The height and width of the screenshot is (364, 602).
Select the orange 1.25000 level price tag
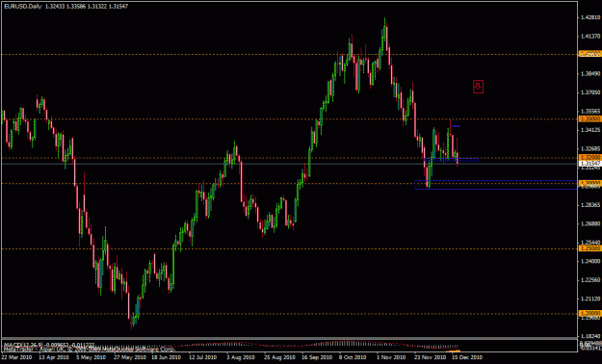point(589,248)
